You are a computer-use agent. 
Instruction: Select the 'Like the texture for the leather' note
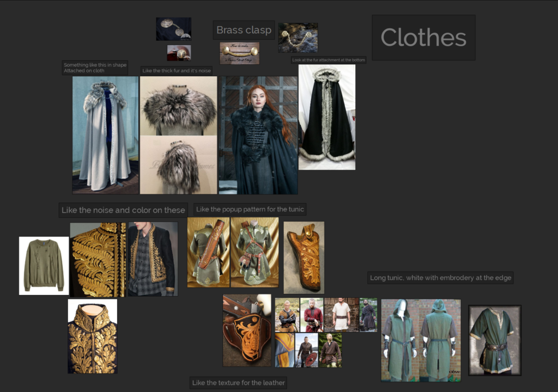[x=238, y=383]
